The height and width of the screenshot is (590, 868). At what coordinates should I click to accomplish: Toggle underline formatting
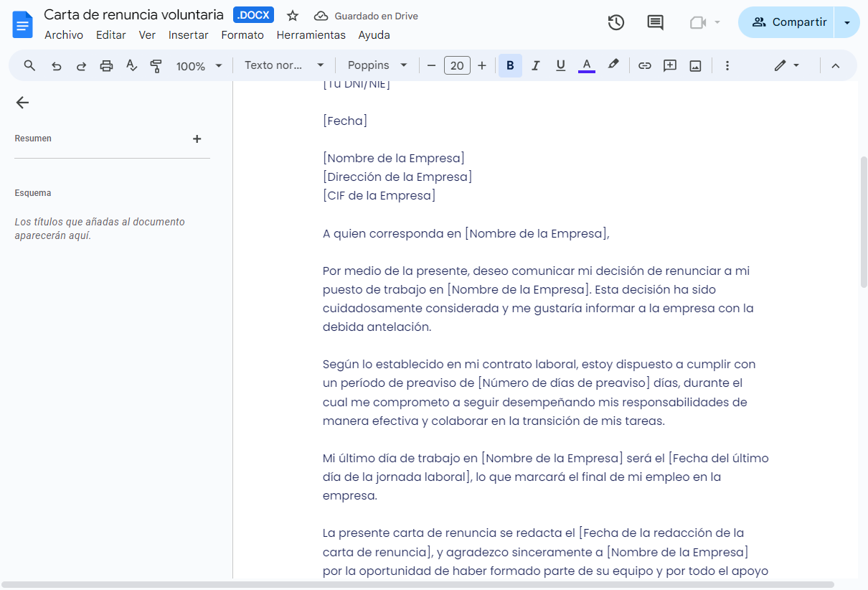tap(560, 65)
